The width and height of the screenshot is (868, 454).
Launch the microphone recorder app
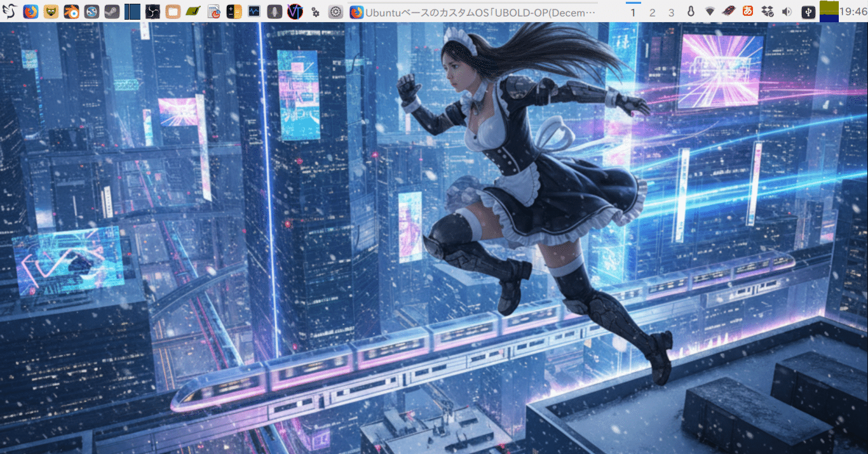275,11
